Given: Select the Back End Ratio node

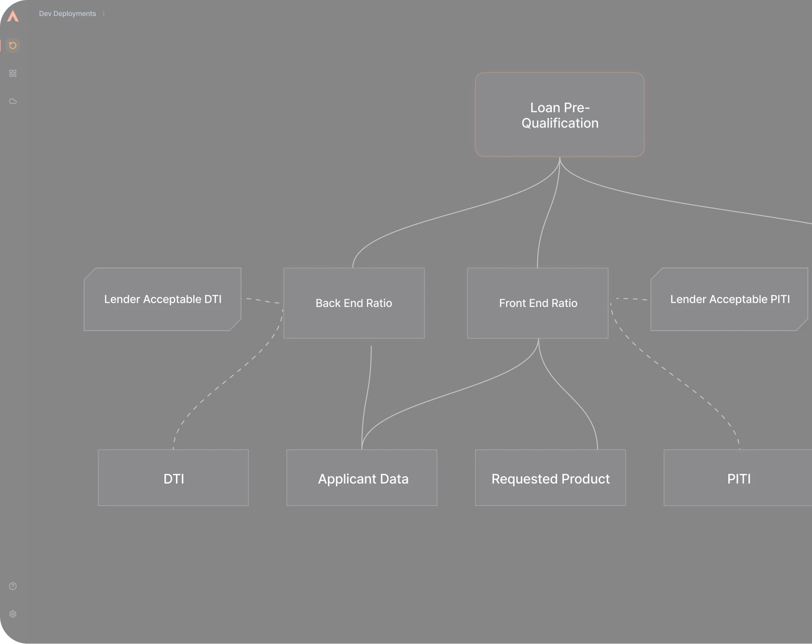Looking at the screenshot, I should 354,303.
